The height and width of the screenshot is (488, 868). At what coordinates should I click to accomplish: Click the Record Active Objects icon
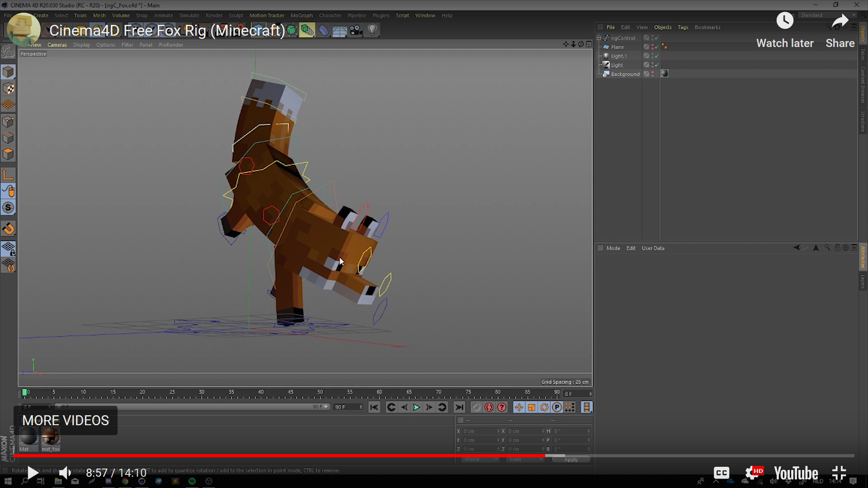[x=476, y=407]
